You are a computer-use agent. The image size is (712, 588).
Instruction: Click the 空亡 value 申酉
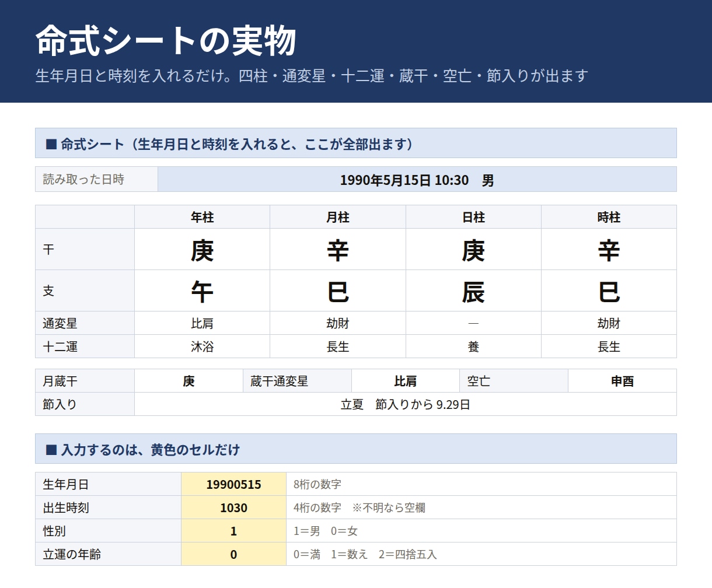coord(622,381)
